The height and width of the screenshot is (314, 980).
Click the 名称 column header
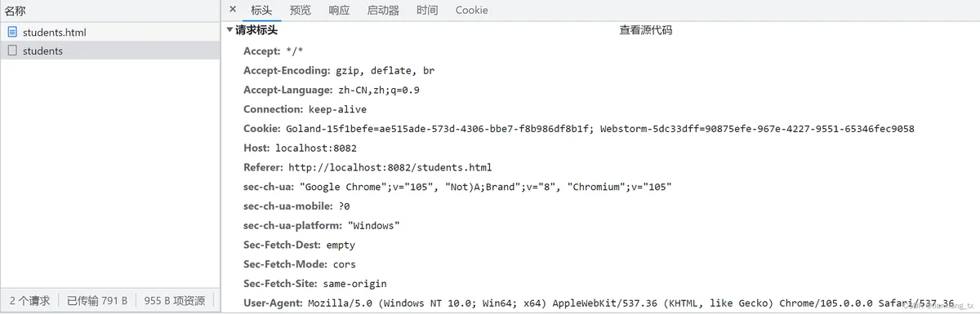(x=16, y=11)
